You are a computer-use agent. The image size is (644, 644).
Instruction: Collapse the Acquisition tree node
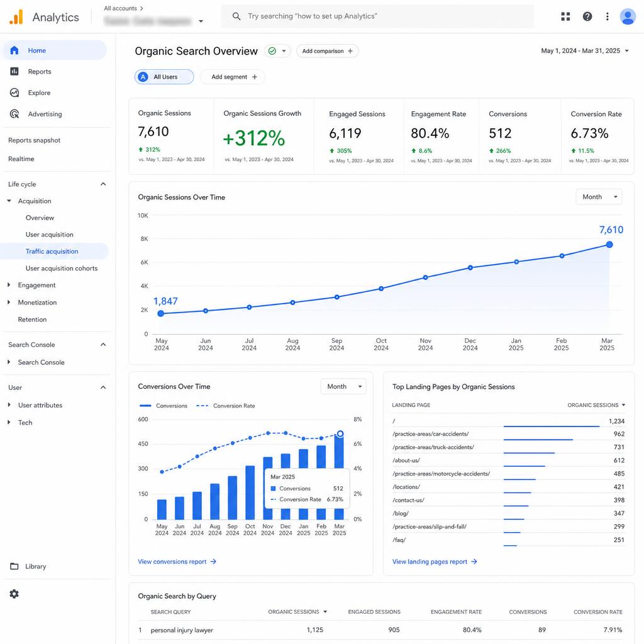[x=9, y=201]
